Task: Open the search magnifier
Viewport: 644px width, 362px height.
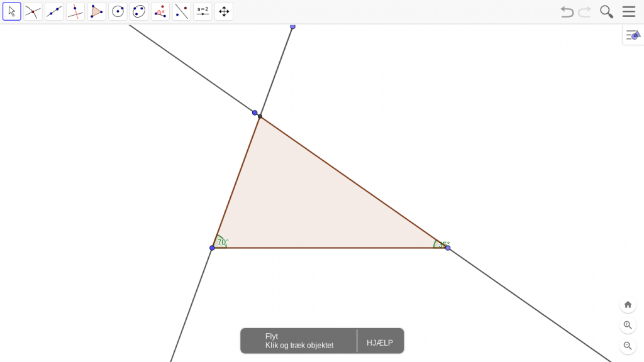Action: pos(607,11)
